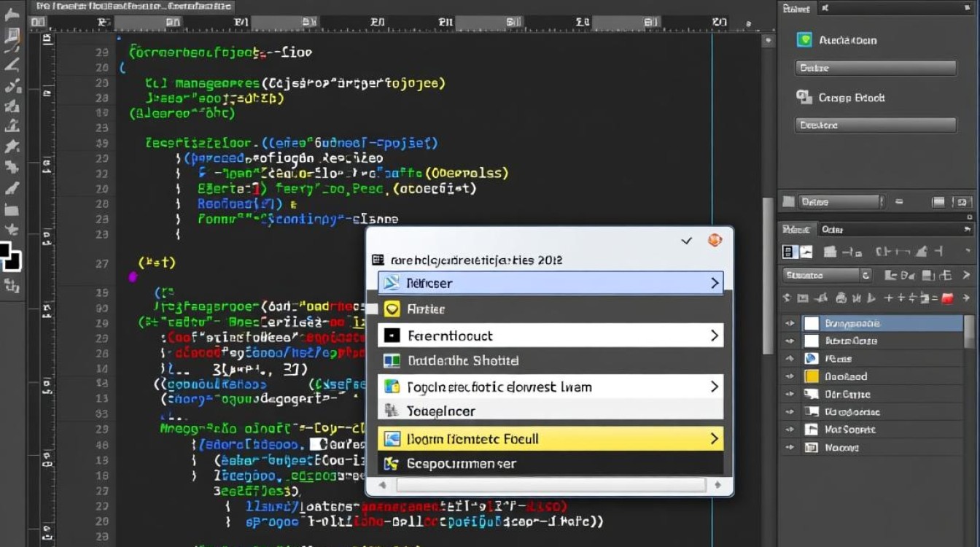Toggle visibility of the blue gem layer
This screenshot has width=980, height=547.
point(789,359)
